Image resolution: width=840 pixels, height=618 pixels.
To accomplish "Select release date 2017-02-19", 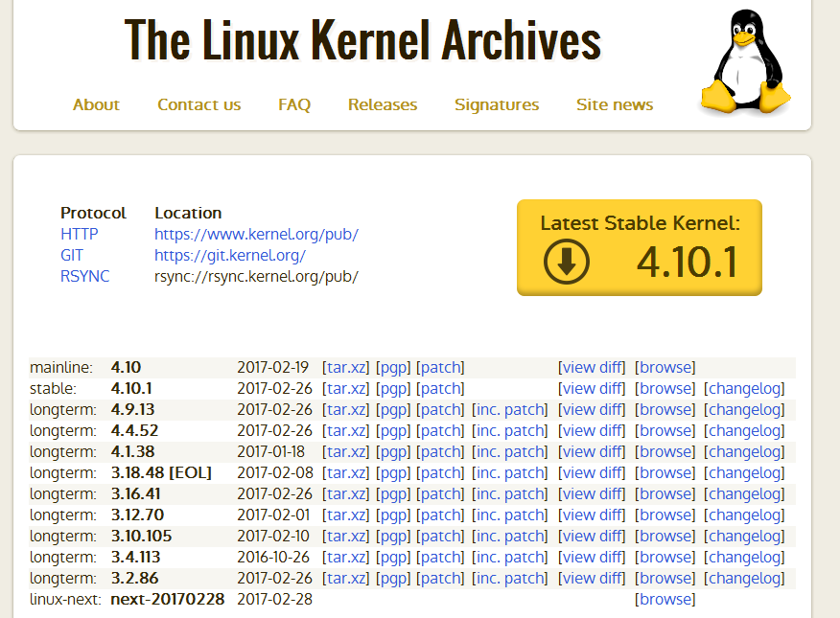I will click(x=272, y=368).
